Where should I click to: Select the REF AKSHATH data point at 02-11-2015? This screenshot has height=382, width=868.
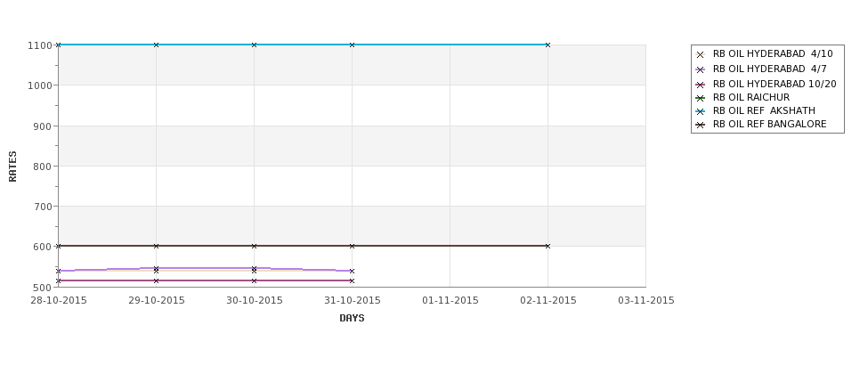coord(548,45)
